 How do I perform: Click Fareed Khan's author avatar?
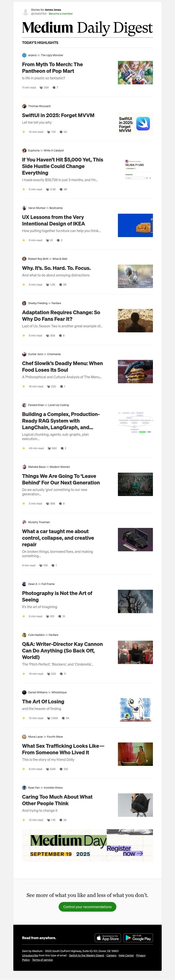(x=24, y=405)
